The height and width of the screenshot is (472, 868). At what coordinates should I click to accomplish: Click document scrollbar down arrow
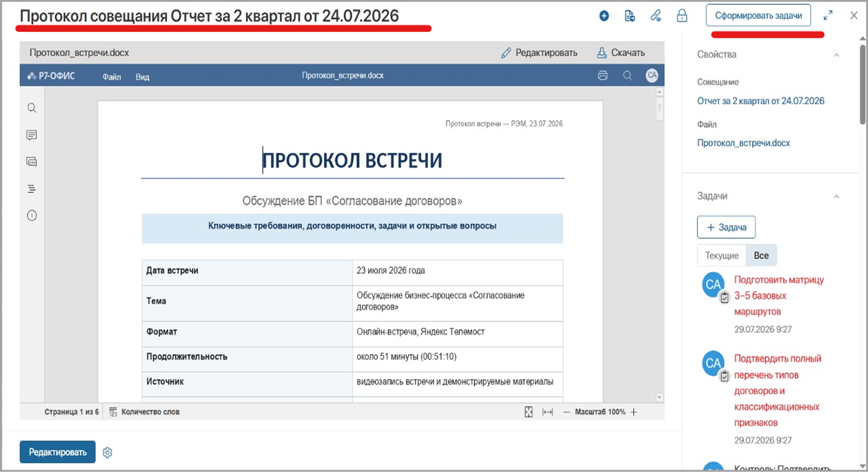[x=660, y=398]
